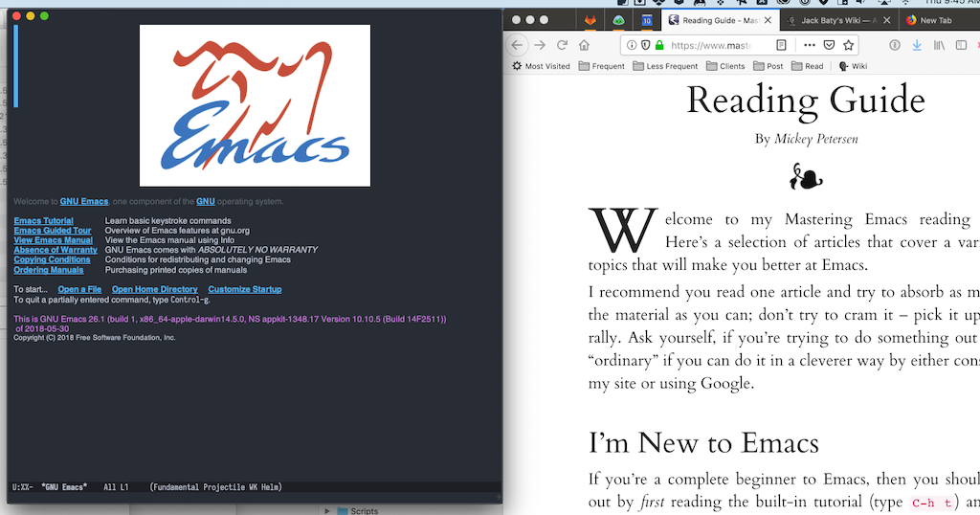Go forward in Firefox
Screen dimensions: 980x515
(540, 45)
